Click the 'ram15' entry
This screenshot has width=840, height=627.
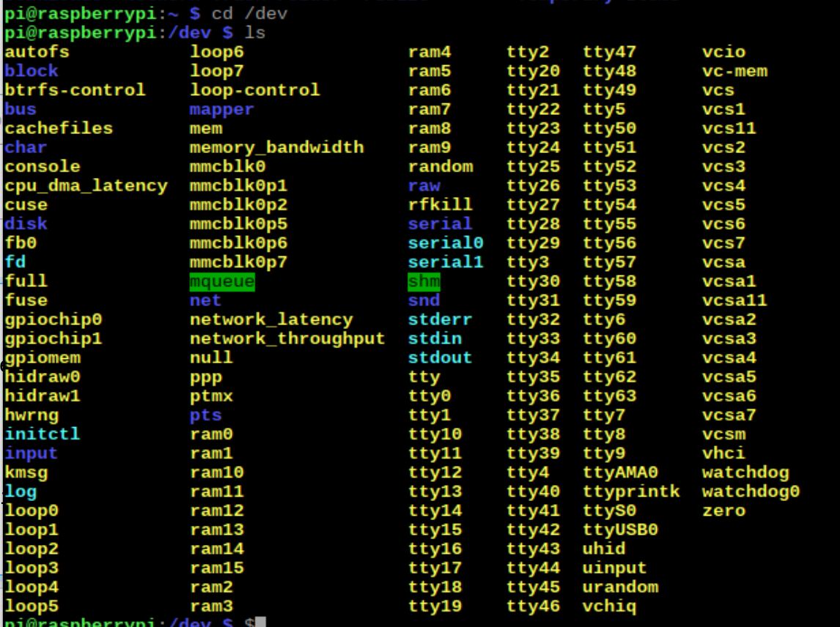tap(216, 568)
